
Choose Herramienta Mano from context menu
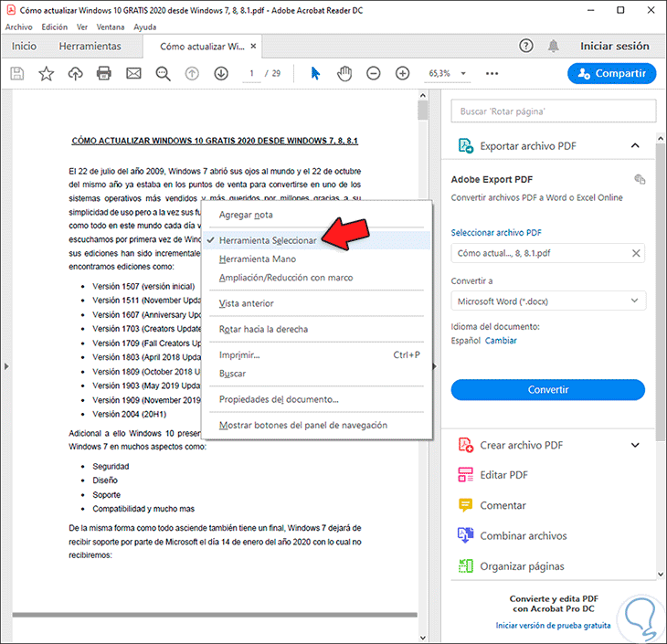316,259
